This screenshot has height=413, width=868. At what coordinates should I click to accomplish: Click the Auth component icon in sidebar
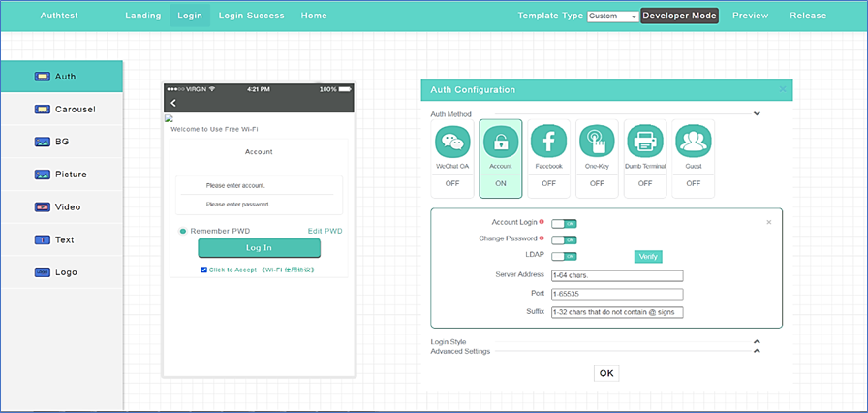click(x=42, y=77)
